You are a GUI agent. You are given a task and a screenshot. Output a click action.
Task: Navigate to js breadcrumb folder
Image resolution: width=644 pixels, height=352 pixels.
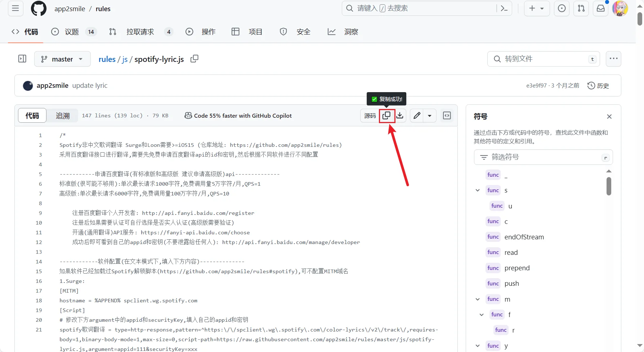coord(125,59)
